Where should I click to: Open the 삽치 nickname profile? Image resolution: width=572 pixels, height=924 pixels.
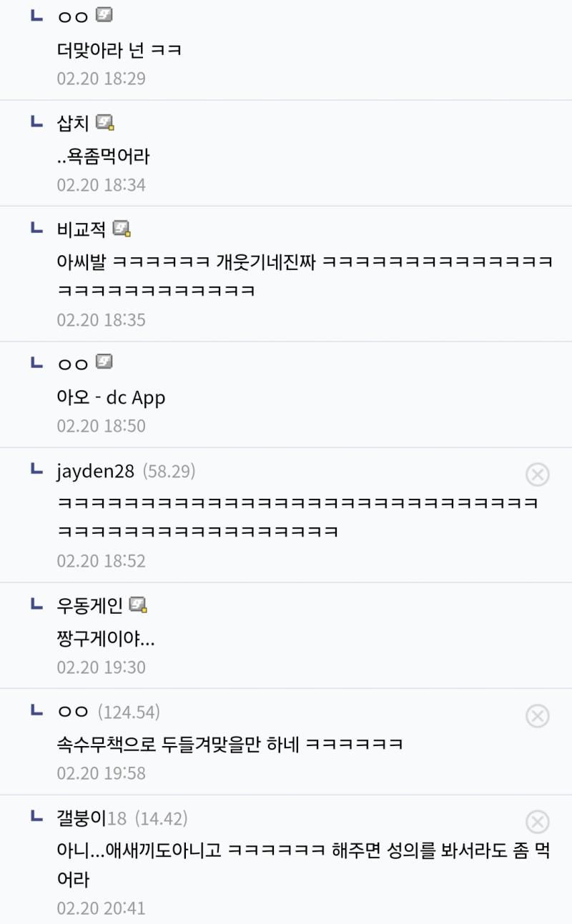pos(73,123)
